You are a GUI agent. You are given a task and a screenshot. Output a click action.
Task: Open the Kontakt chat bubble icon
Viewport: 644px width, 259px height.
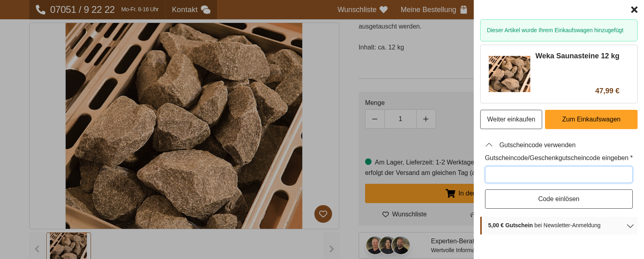coord(206,9)
